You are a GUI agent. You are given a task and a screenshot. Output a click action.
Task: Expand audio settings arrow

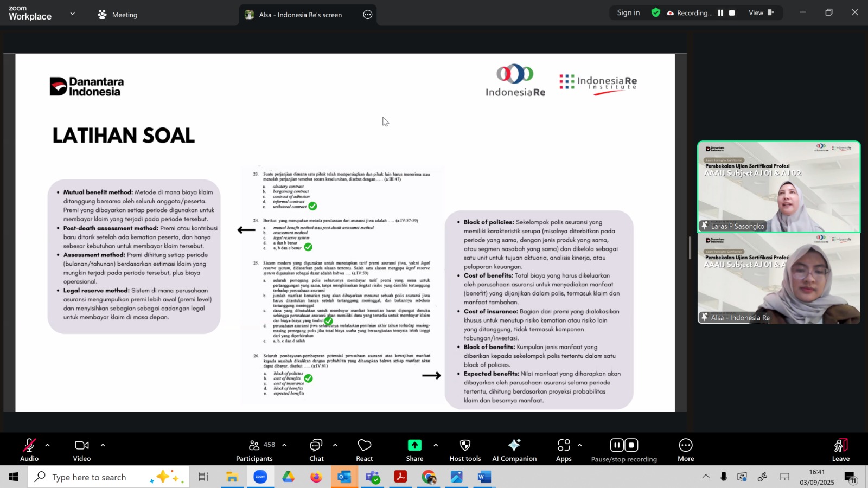[x=48, y=445]
